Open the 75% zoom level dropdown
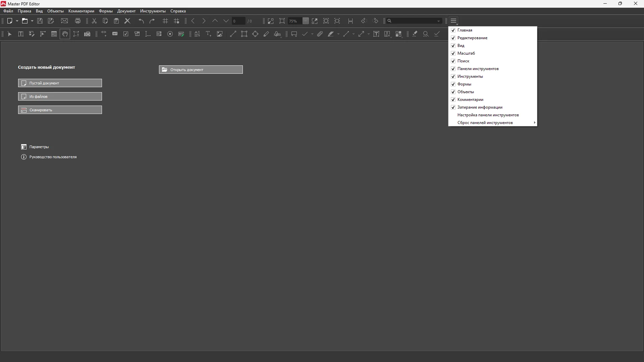This screenshot has width=644, height=362. [305, 21]
